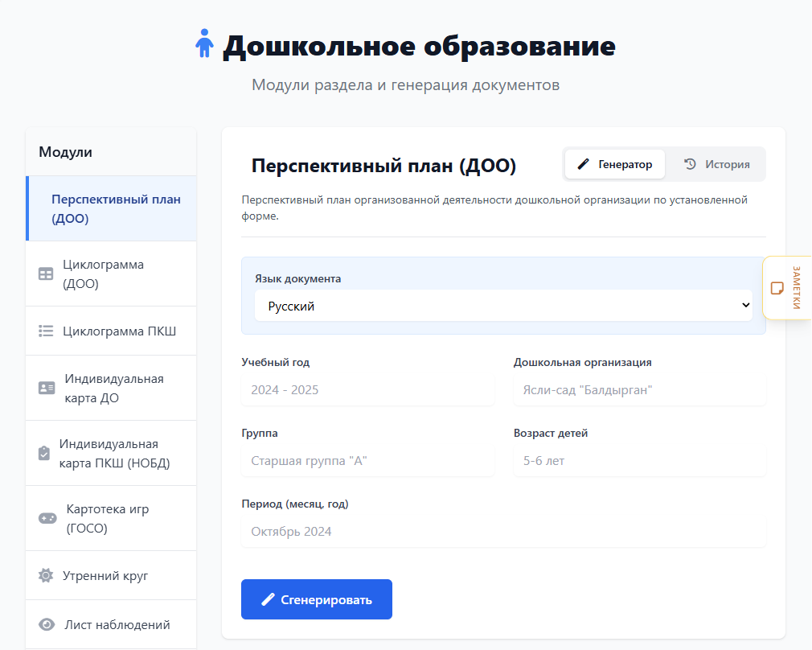
Task: Click the pencil icon on the Сгенерировать button
Action: 268,599
